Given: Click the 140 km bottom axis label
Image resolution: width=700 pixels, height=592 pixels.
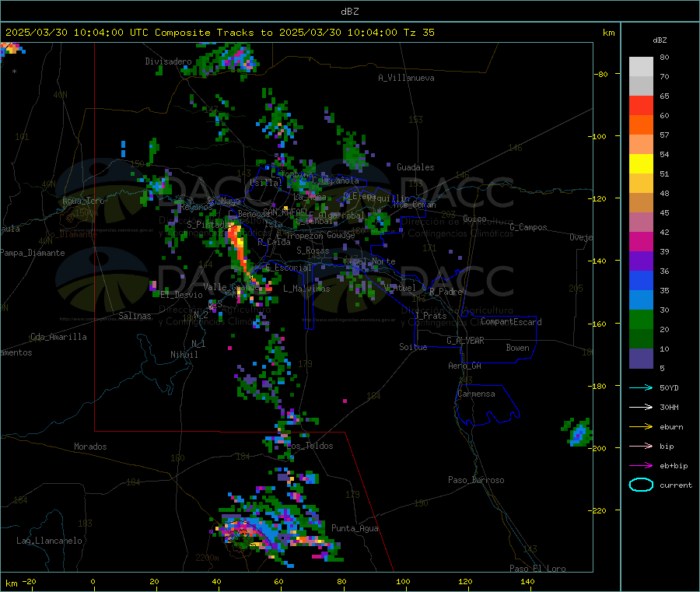Looking at the screenshot, I should click(527, 581).
